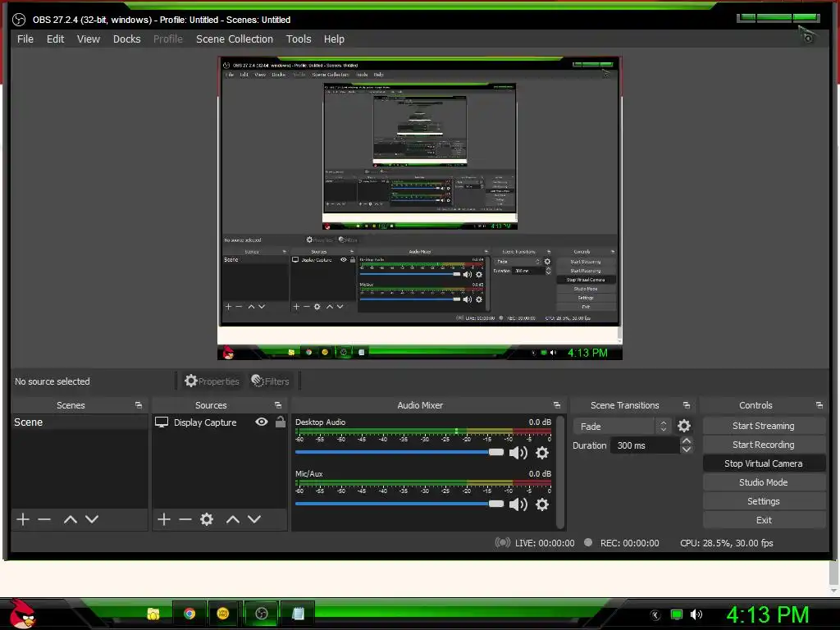The width and height of the screenshot is (840, 630).
Task: Click Start Streaming
Action: 764,426
